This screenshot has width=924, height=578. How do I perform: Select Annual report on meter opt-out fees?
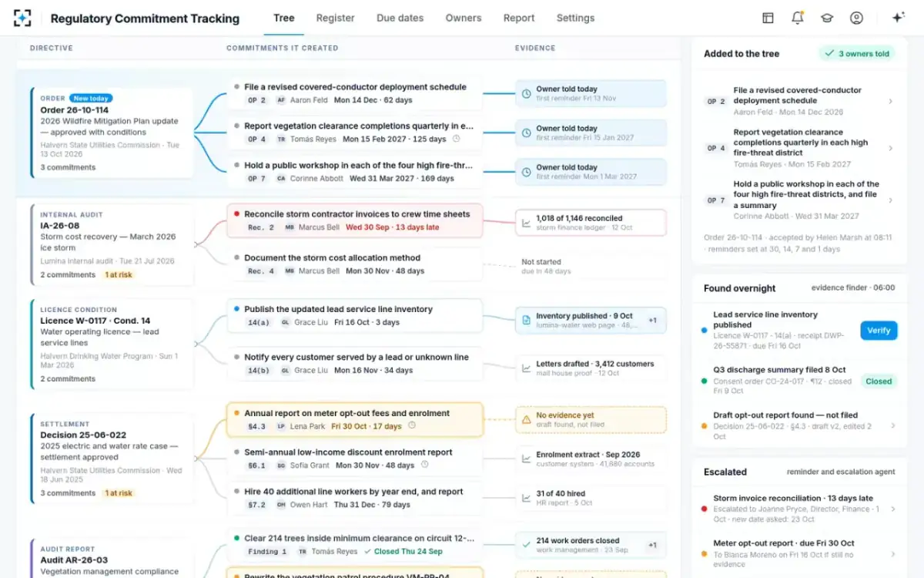(x=355, y=419)
